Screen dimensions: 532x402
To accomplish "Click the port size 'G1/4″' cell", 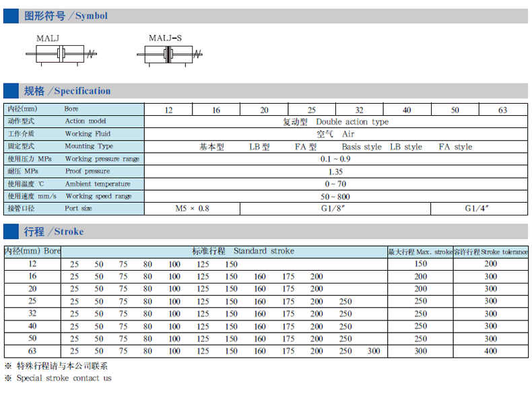I will click(479, 208).
